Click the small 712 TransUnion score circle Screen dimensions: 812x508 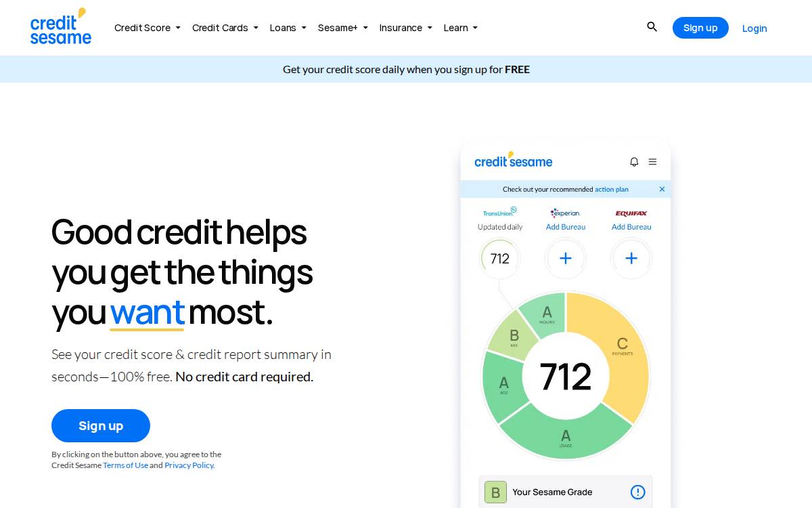[500, 258]
